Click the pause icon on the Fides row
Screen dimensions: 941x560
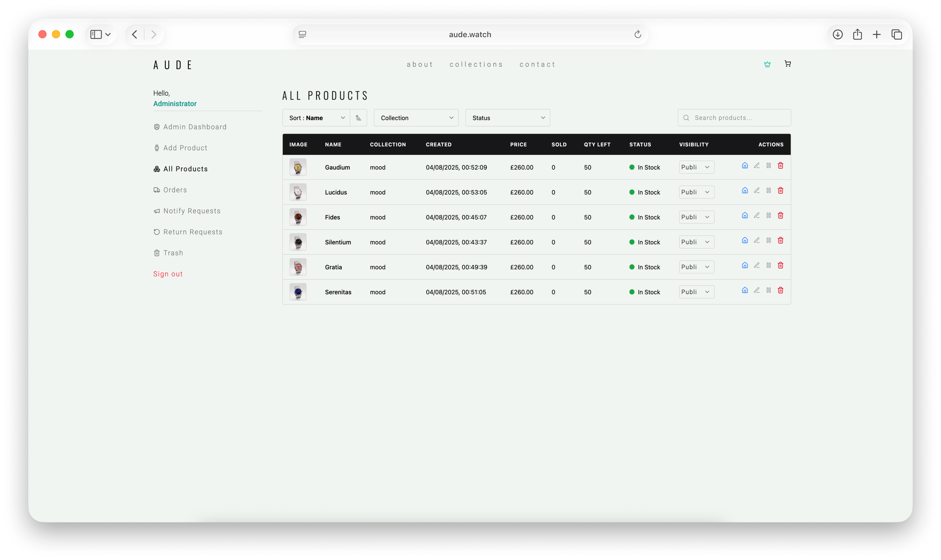point(769,215)
